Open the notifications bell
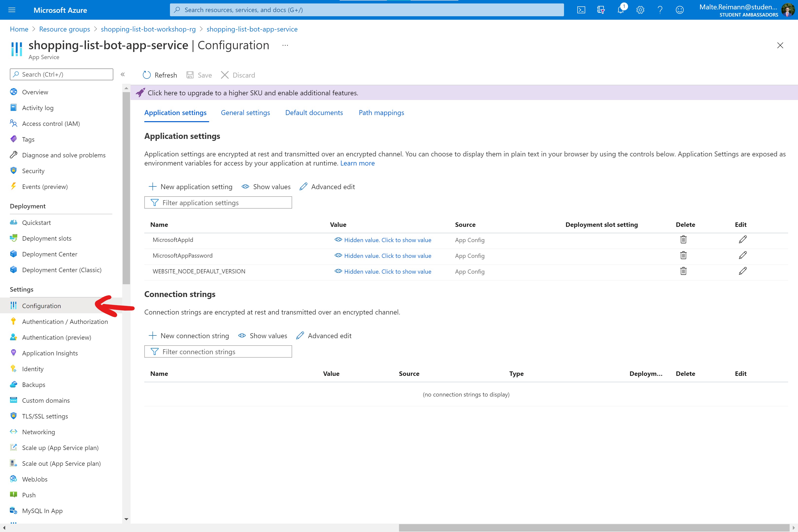The image size is (798, 532). click(621, 10)
